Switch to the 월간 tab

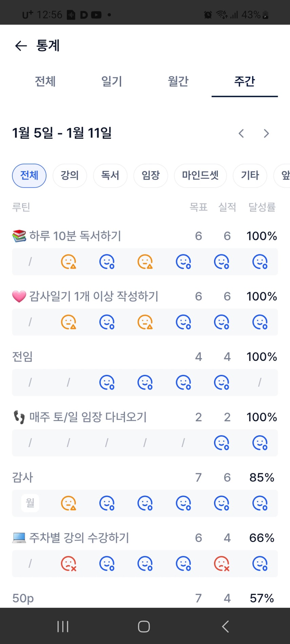point(178,81)
